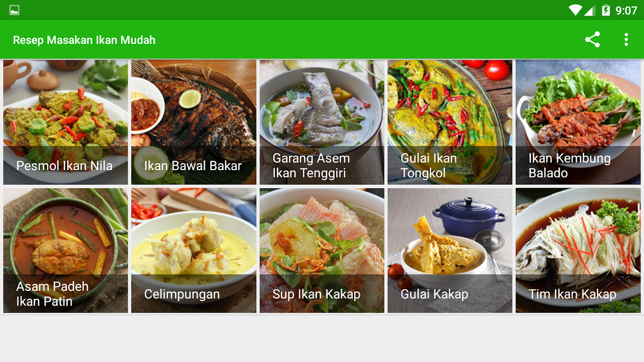Click the Resep Masakan Ikan Mudah title

(84, 40)
